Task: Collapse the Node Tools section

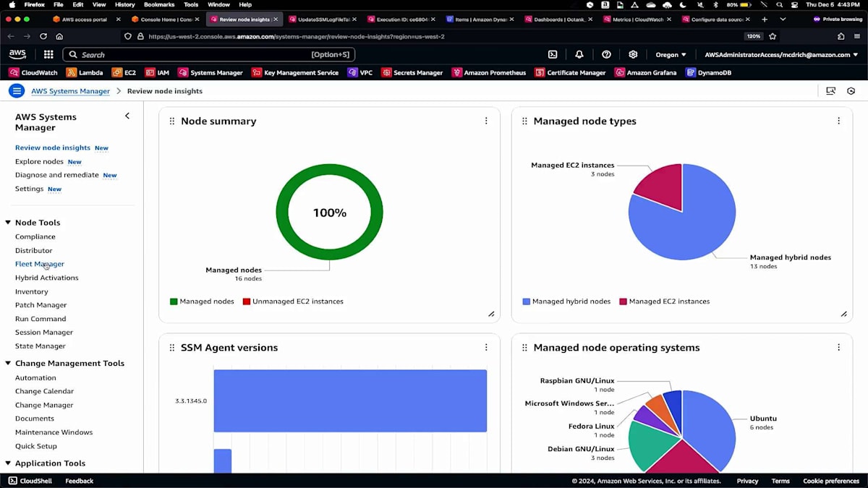Action: [8, 223]
